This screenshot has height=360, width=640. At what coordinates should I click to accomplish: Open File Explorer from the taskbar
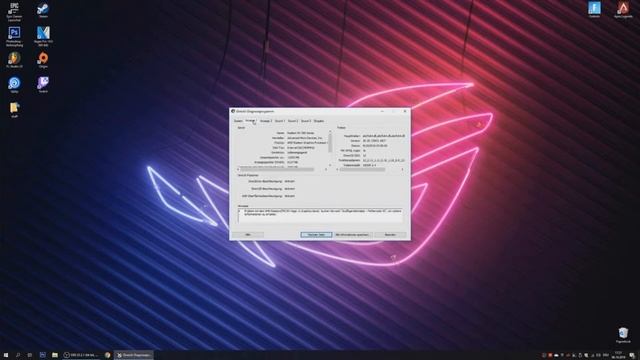click(55, 355)
